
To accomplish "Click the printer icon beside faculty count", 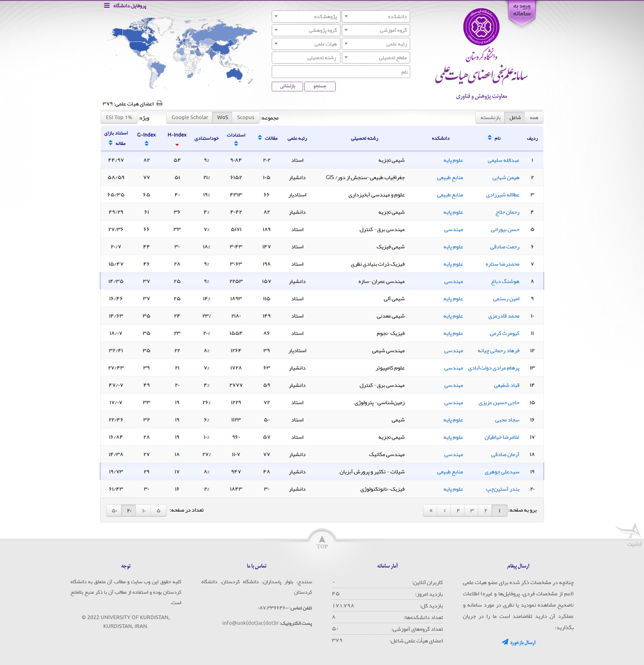I will (x=159, y=103).
